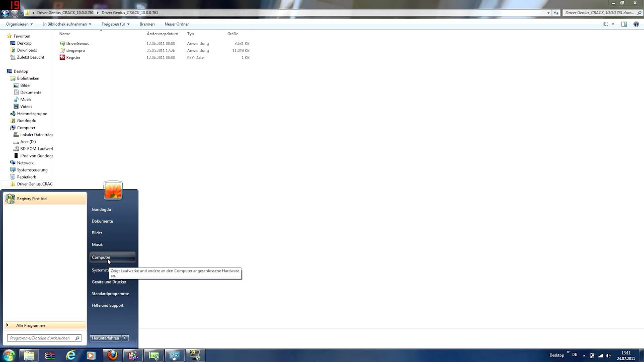Select Heimnetzgruppe in navigation tree
The image size is (644, 362).
click(x=32, y=114)
